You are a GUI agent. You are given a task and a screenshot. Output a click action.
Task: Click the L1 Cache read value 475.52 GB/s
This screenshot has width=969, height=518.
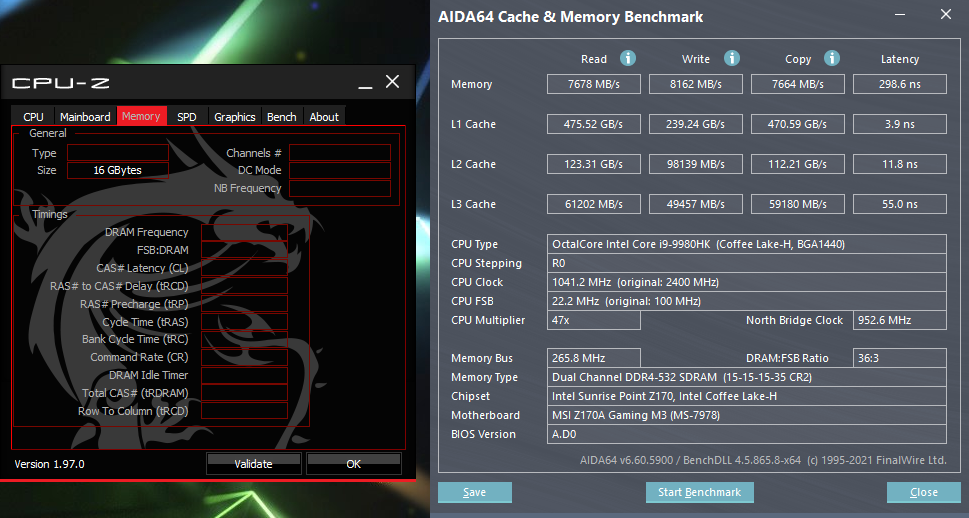(x=594, y=124)
